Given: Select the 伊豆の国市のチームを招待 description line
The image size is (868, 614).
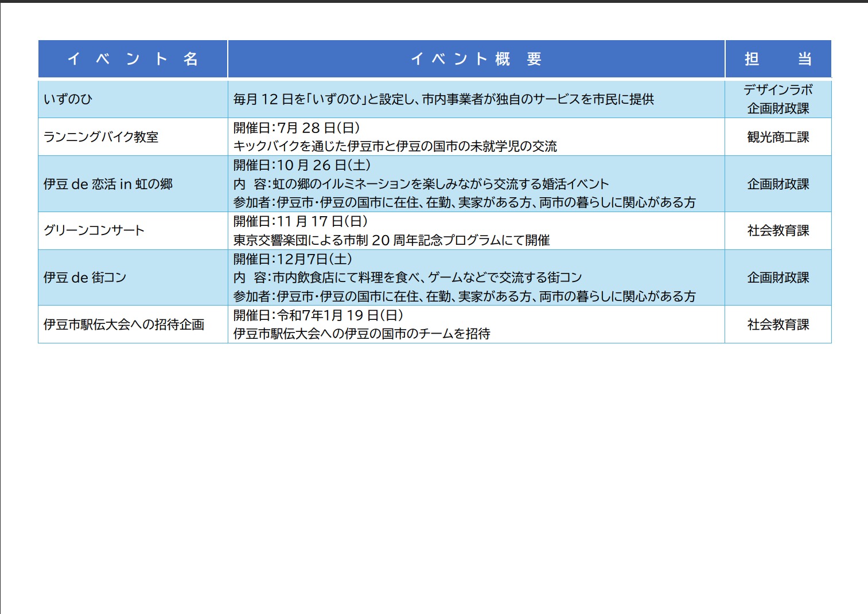Looking at the screenshot, I should pyautogui.click(x=361, y=334).
